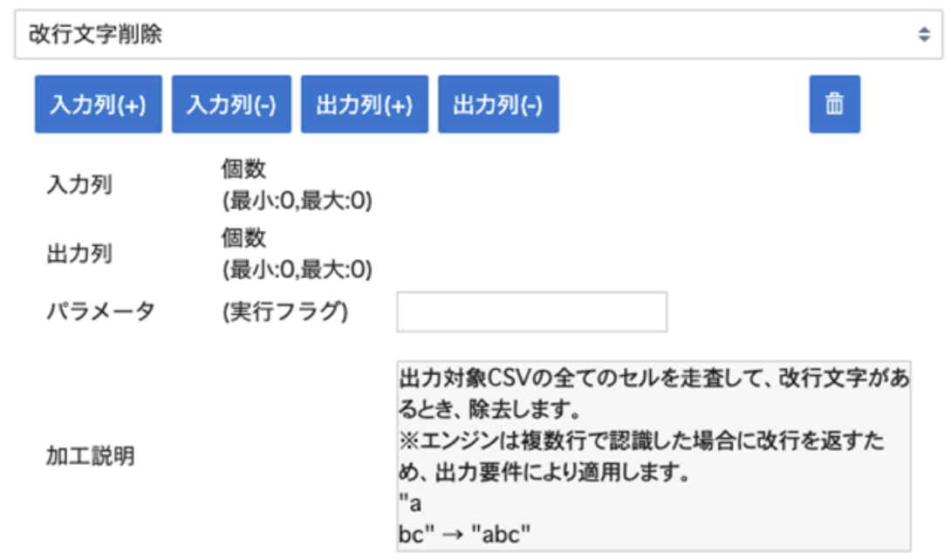Click the 出力列 row label
Image resolution: width=951 pixels, height=560 pixels.
click(x=79, y=254)
